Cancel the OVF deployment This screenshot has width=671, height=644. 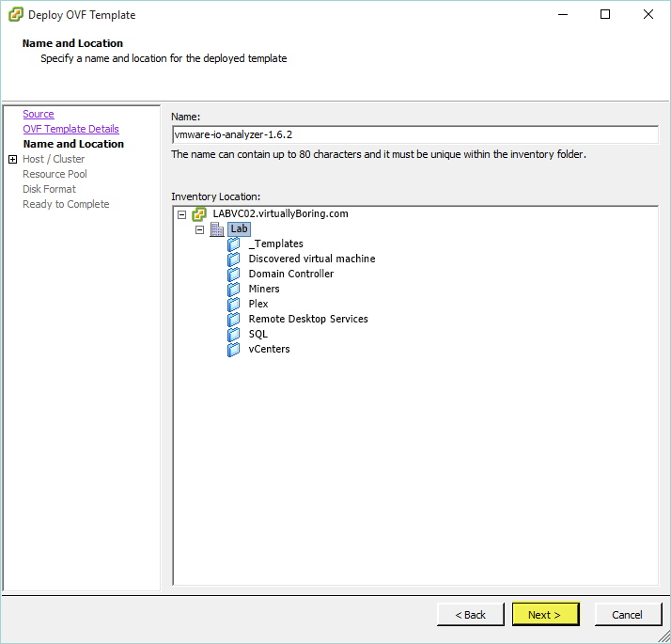tap(628, 615)
